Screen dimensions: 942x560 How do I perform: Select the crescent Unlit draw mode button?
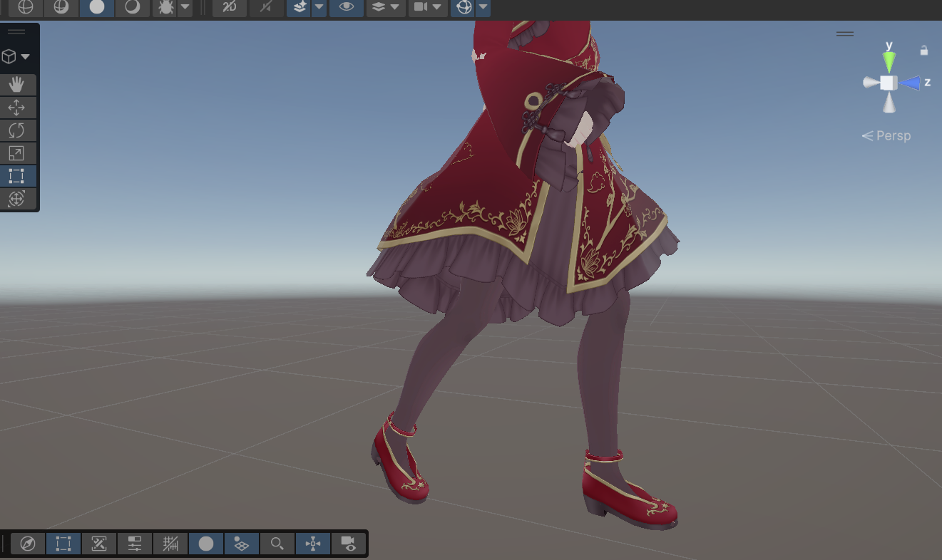pyautogui.click(x=133, y=7)
